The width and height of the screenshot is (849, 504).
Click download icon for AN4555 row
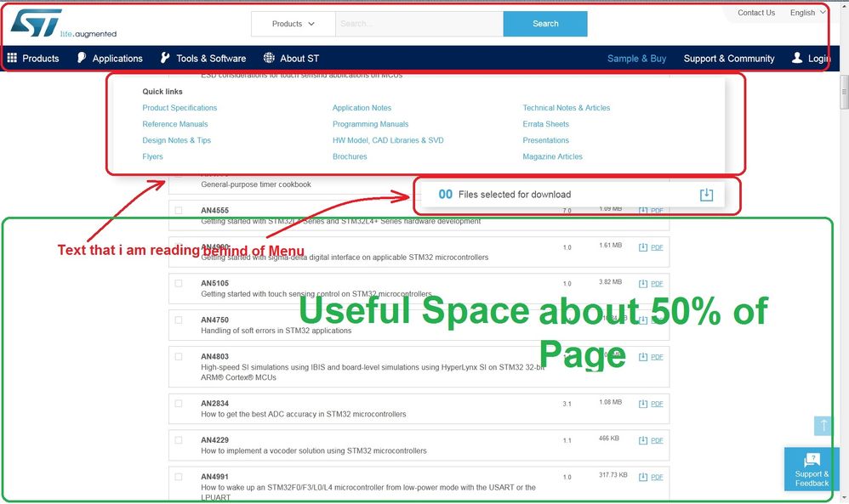[x=643, y=211]
